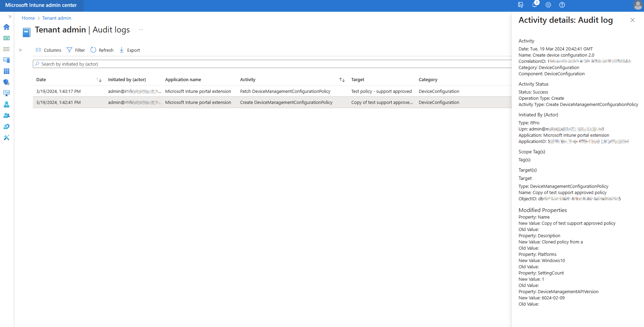Viewport: 644px width, 327px height.
Task: Open the Apps grid icon in the sidebar
Action: (x=7, y=71)
